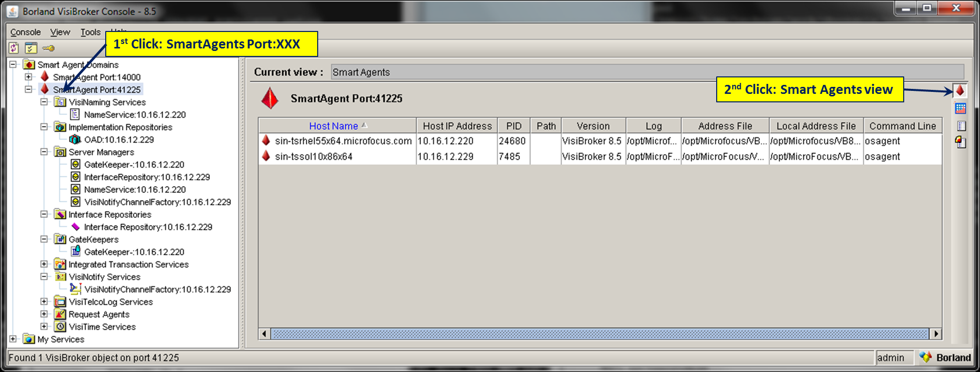This screenshot has height=372, width=980.
Task: Select the blue grid chart view icon
Action: coord(960,108)
